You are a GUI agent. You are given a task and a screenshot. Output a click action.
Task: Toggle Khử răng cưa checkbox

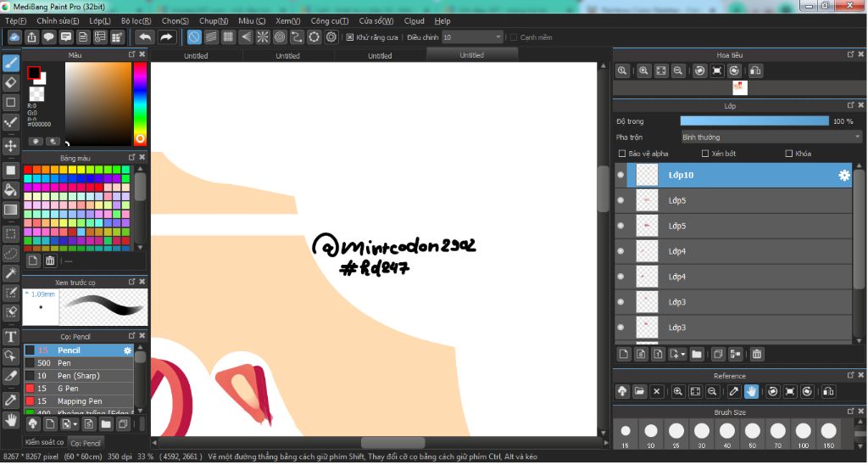point(350,37)
